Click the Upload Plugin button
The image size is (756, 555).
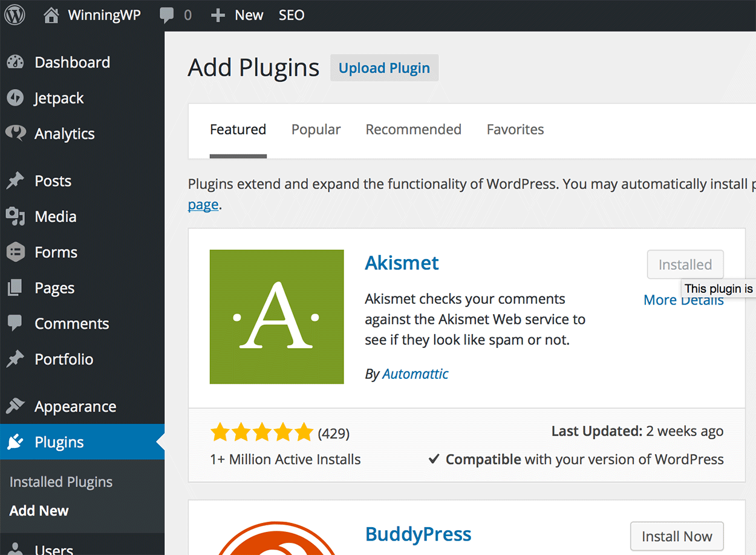[x=384, y=68]
